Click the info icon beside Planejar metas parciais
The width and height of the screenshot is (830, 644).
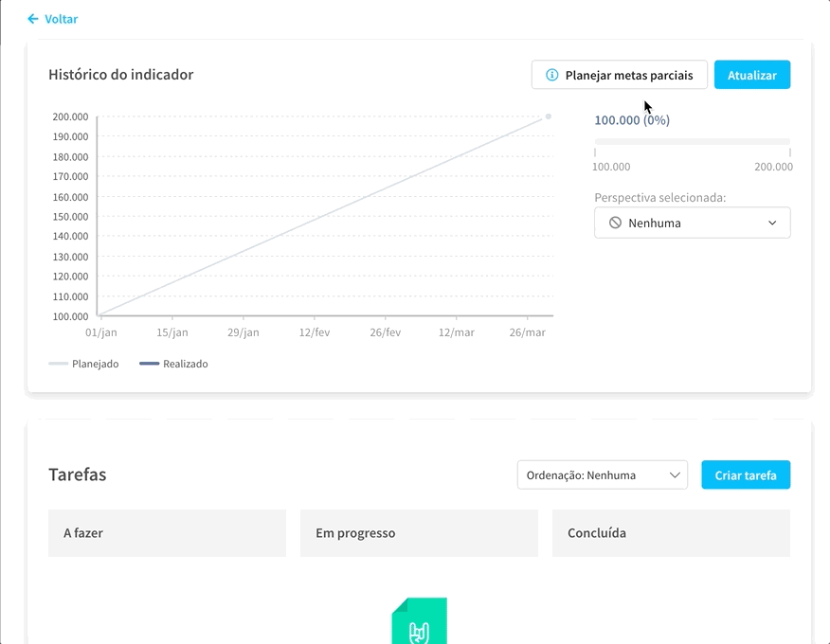(551, 74)
